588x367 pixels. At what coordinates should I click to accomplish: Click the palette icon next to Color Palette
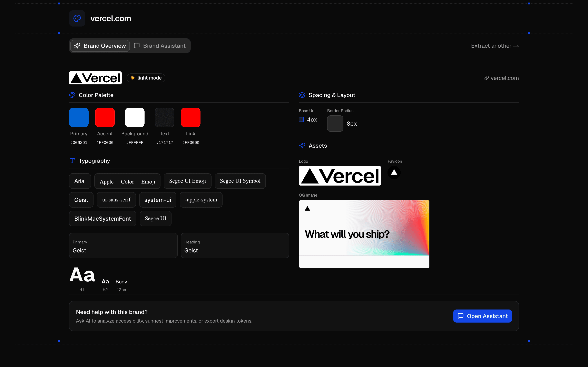coord(72,95)
